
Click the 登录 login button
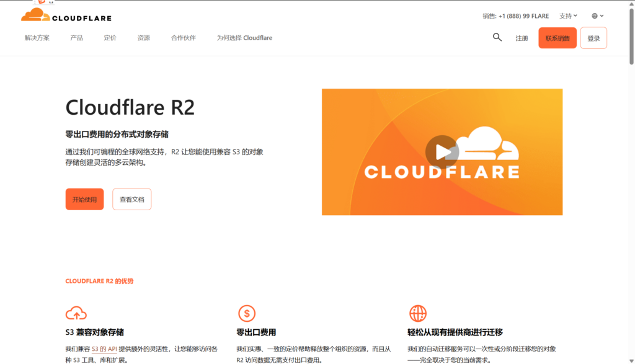point(593,38)
